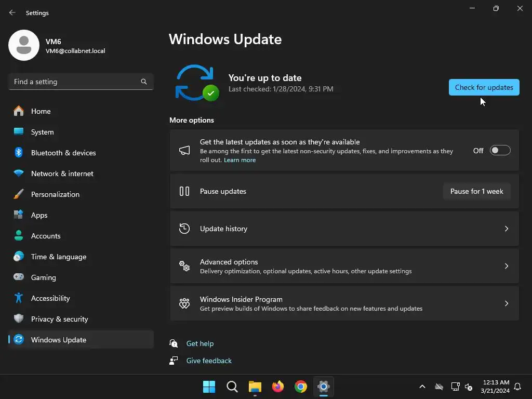Click the Privacy & security shield icon
The height and width of the screenshot is (399, 532).
tap(19, 318)
